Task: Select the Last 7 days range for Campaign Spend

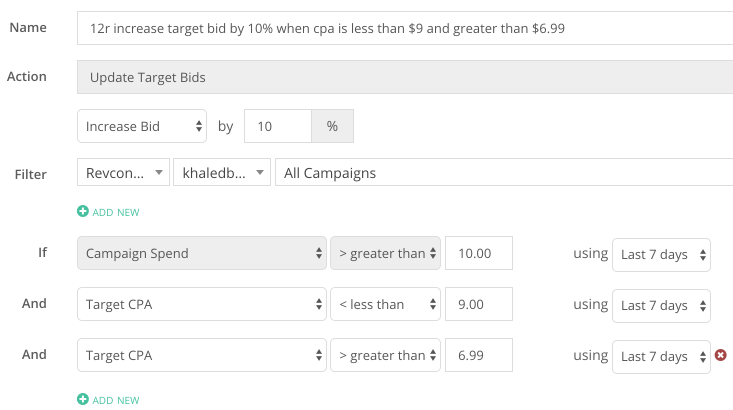Action: [x=661, y=255]
